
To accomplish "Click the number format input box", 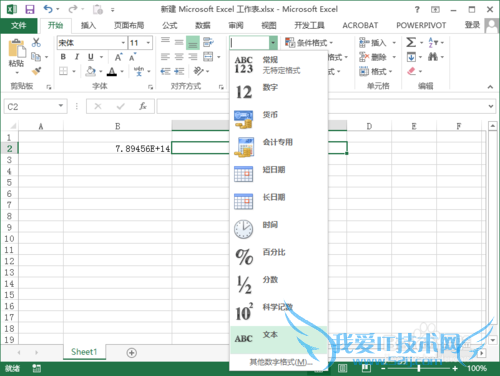I will tap(249, 43).
